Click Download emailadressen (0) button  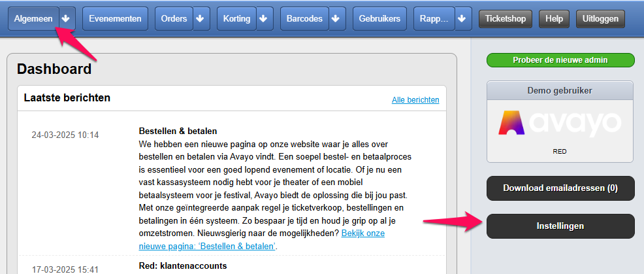point(560,188)
